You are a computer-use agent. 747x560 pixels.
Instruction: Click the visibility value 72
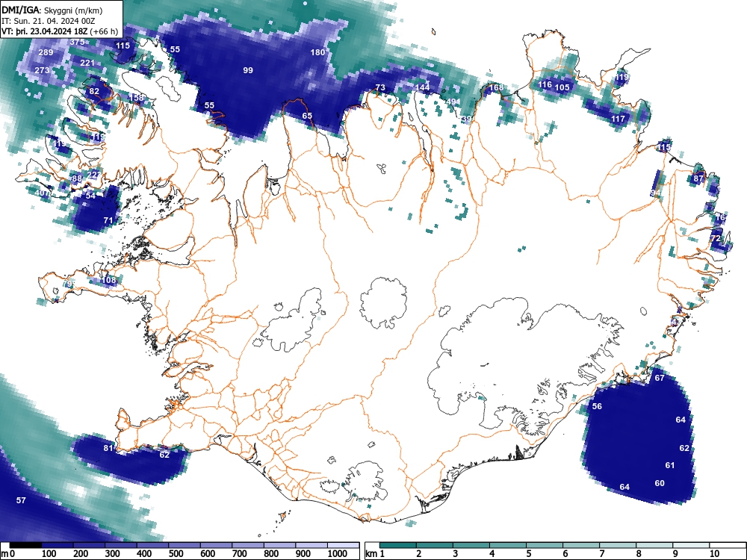[x=715, y=238]
